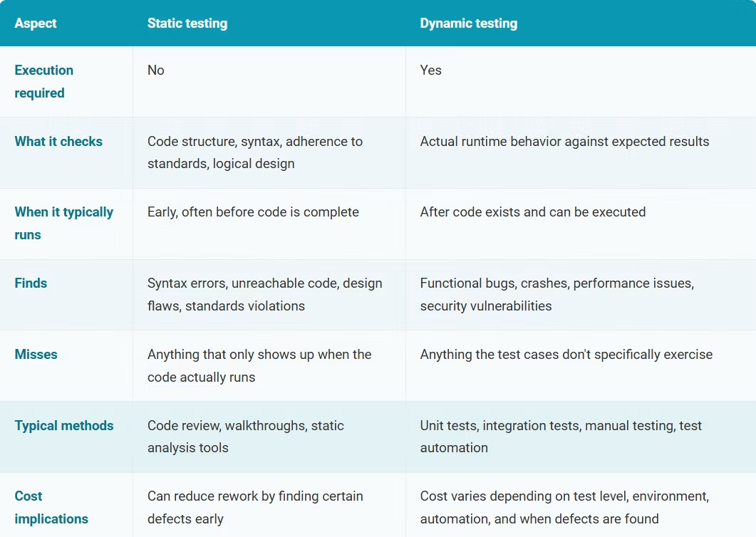This screenshot has height=537, width=756.
Task: Click 'After code exists and can be executed'
Action: [533, 212]
